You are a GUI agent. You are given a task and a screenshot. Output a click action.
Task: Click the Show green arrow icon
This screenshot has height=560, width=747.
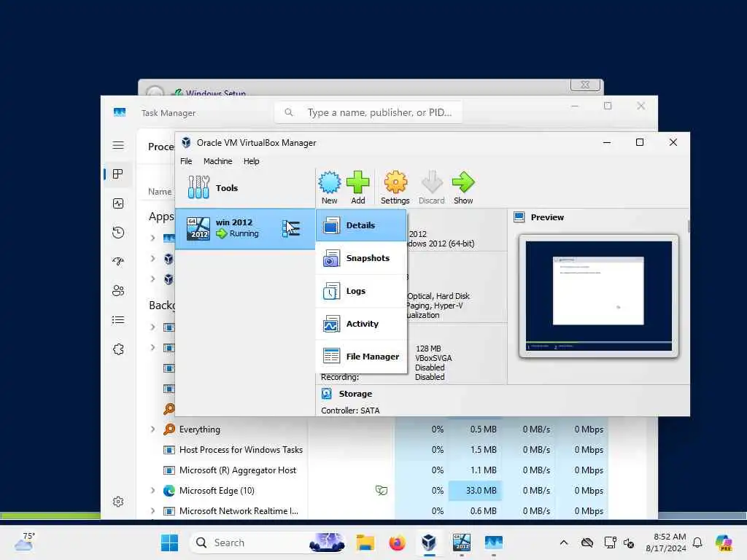tap(463, 187)
